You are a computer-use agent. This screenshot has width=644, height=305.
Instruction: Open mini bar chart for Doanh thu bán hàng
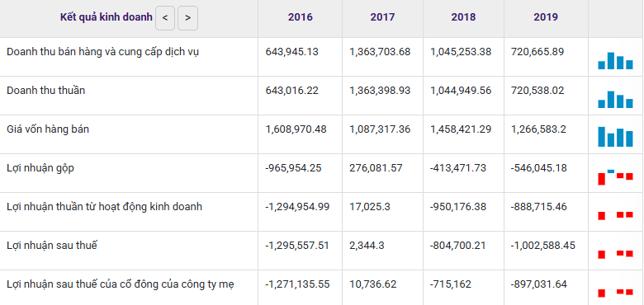click(x=615, y=61)
